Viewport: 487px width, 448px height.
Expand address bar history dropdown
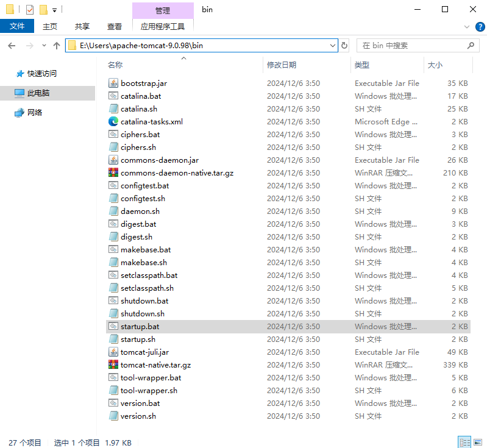[332, 46]
